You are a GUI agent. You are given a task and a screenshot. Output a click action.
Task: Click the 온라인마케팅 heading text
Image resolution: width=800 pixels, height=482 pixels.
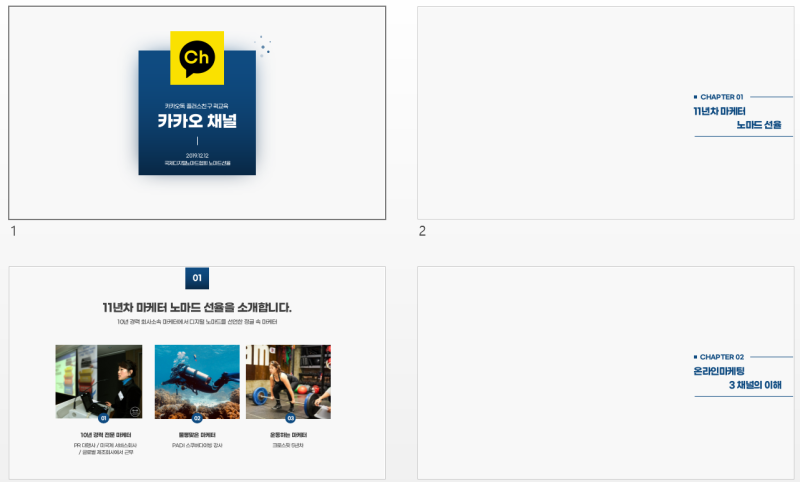coord(719,371)
